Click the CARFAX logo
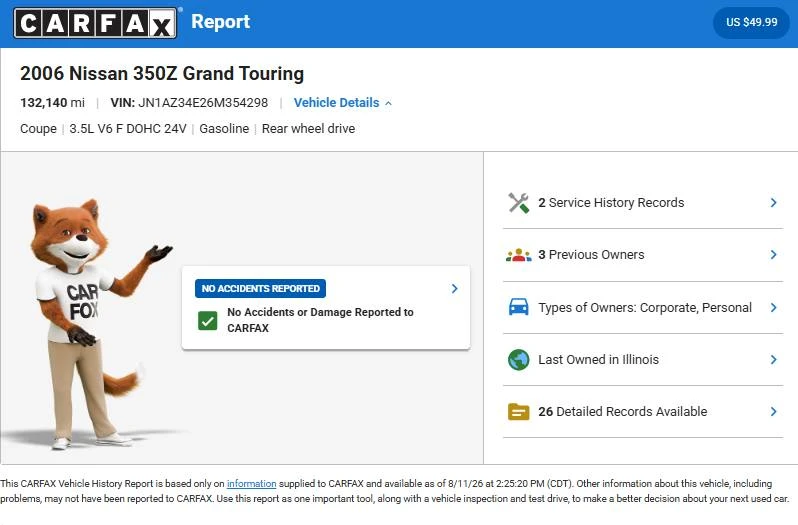Image resolution: width=798 pixels, height=525 pixels. pyautogui.click(x=96, y=23)
